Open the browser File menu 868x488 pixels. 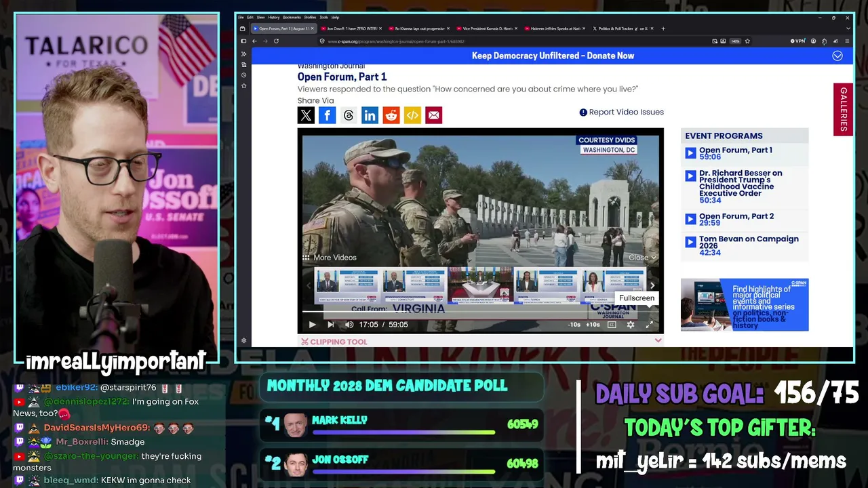point(241,17)
